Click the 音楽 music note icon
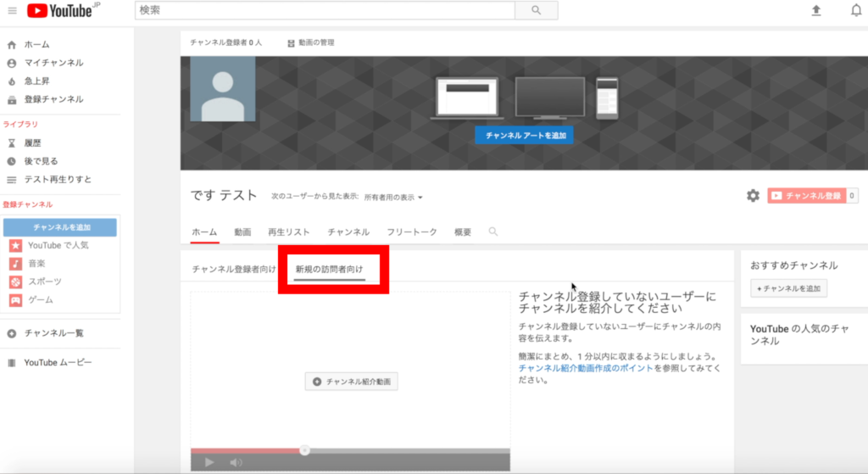The height and width of the screenshot is (474, 868). click(15, 264)
